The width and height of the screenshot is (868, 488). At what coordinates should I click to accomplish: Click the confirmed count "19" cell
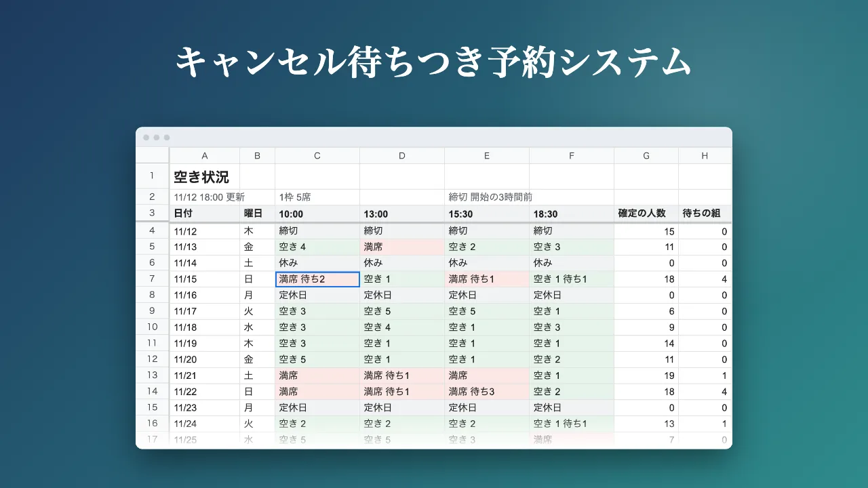(x=646, y=375)
